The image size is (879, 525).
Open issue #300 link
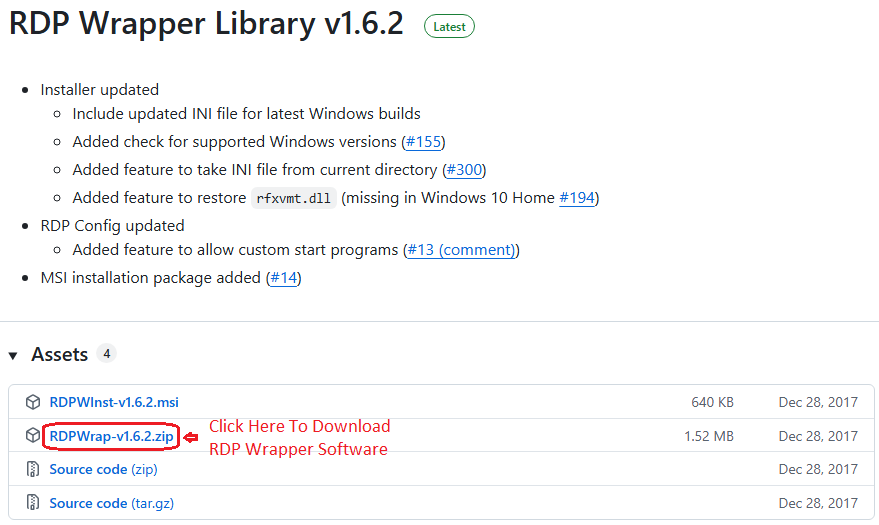click(464, 170)
